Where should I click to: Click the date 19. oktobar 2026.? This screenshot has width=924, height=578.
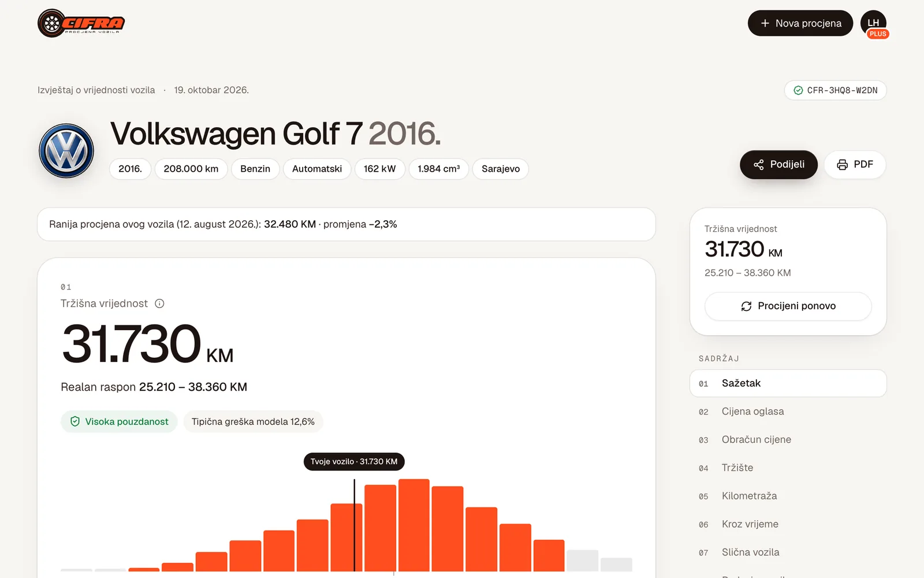click(211, 90)
